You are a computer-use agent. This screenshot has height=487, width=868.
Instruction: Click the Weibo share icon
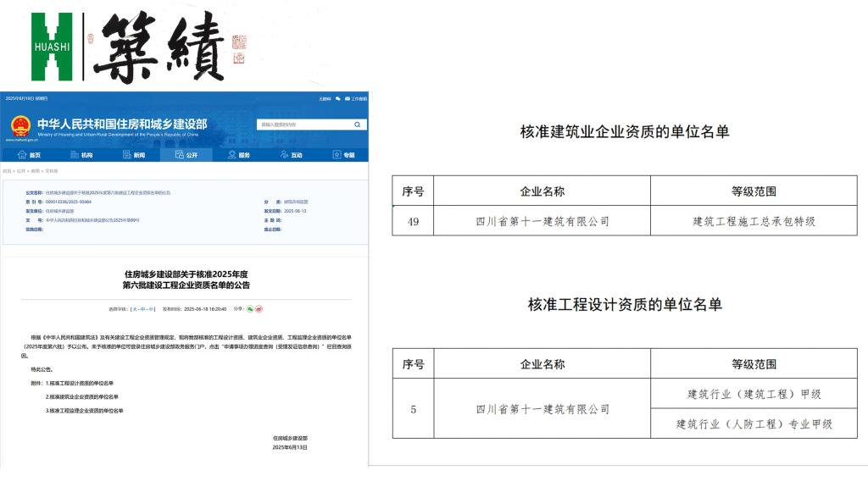[259, 309]
